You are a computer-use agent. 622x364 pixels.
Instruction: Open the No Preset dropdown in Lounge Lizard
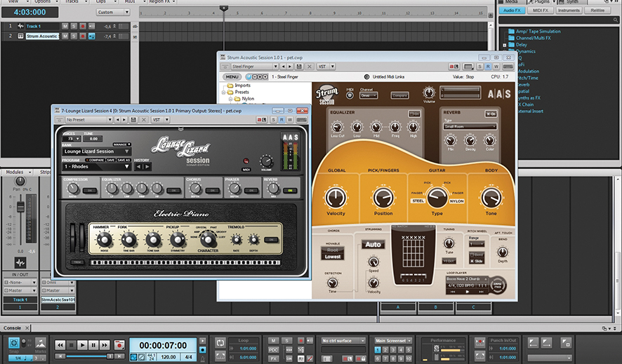89,120
